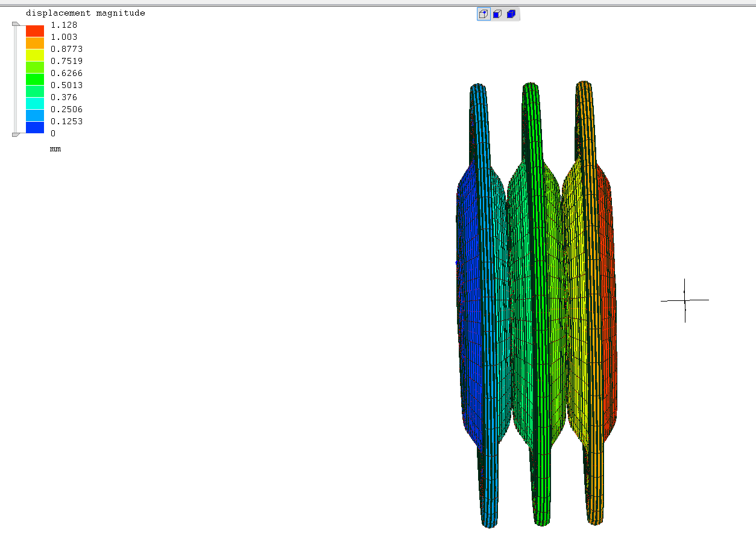Click the legend value 1.003

point(64,37)
